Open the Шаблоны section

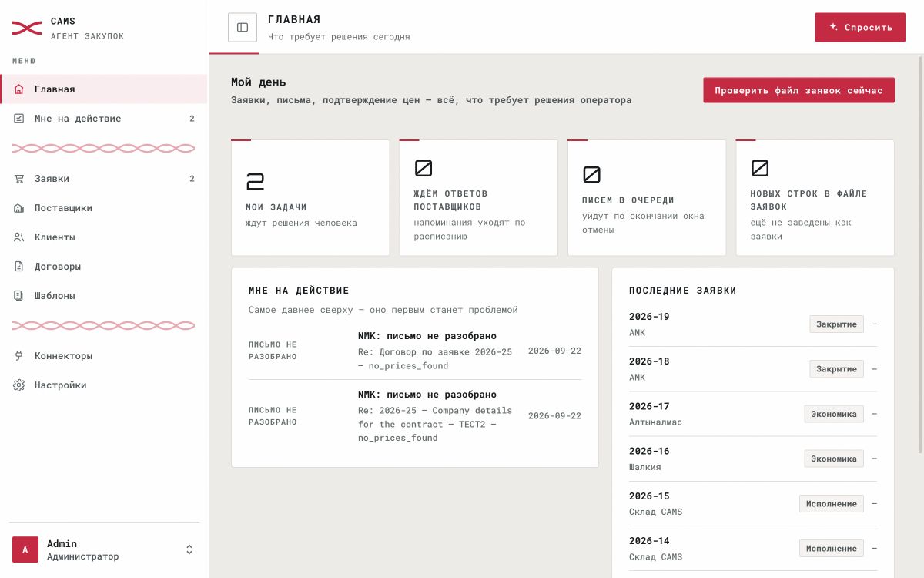click(104, 296)
